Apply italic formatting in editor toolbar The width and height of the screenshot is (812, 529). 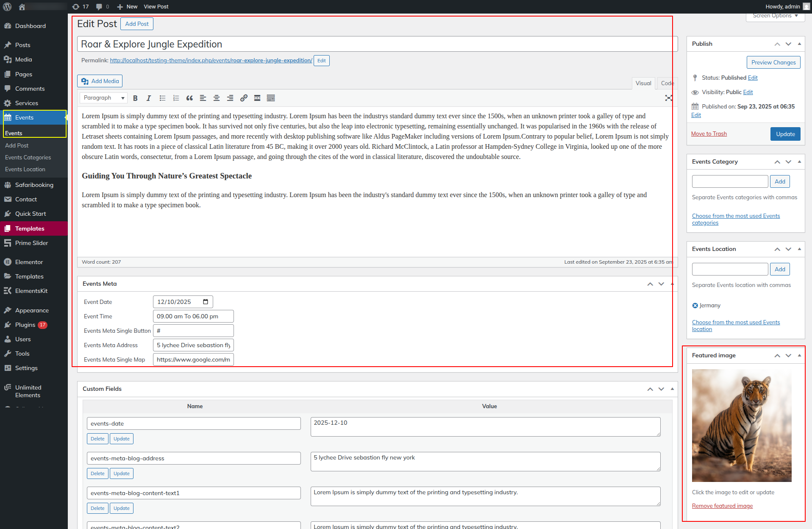(148, 98)
